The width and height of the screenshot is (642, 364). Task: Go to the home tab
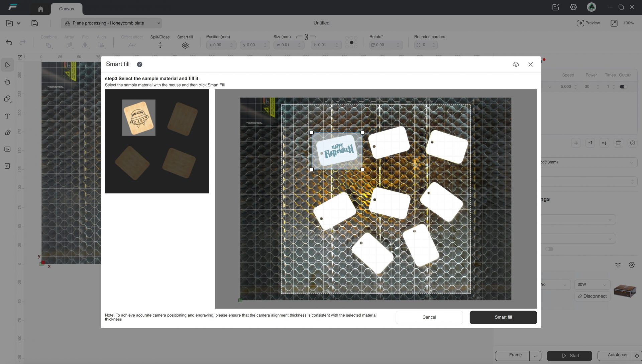(40, 9)
